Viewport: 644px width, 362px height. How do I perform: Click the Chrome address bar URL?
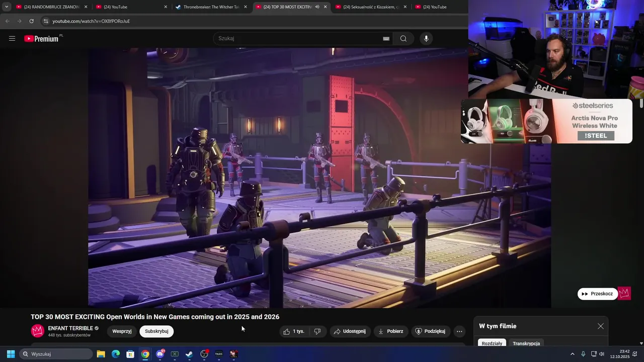tap(91, 21)
